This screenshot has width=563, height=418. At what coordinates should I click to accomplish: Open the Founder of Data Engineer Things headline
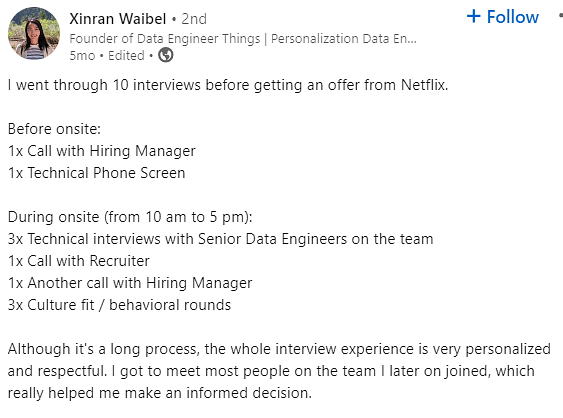pyautogui.click(x=243, y=38)
